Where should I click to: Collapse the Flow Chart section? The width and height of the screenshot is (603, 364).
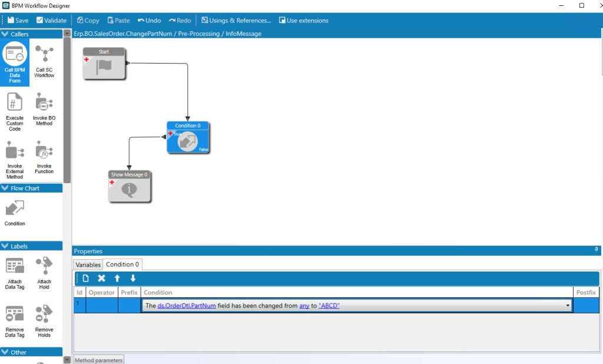[5, 188]
